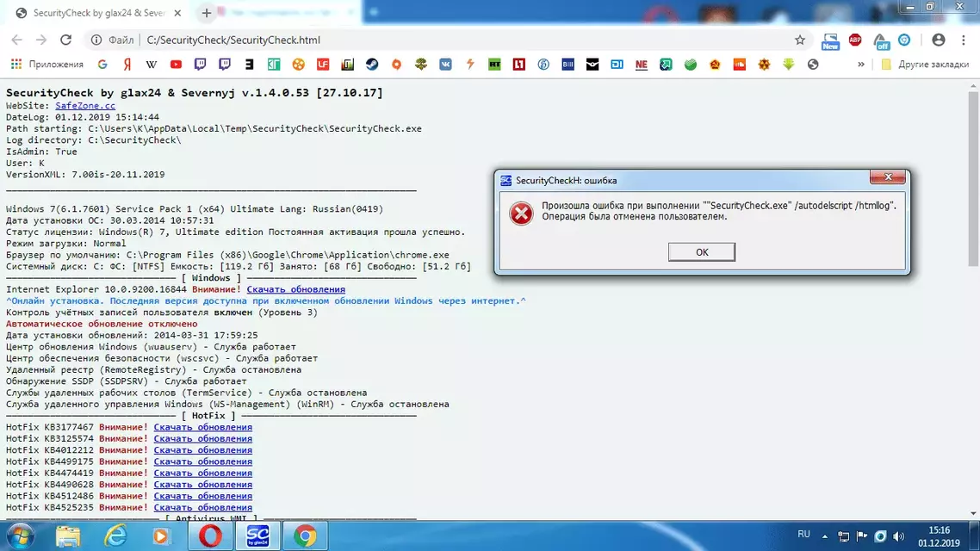Download update for HotFix KB4012212
The width and height of the screenshot is (980, 551).
click(203, 449)
